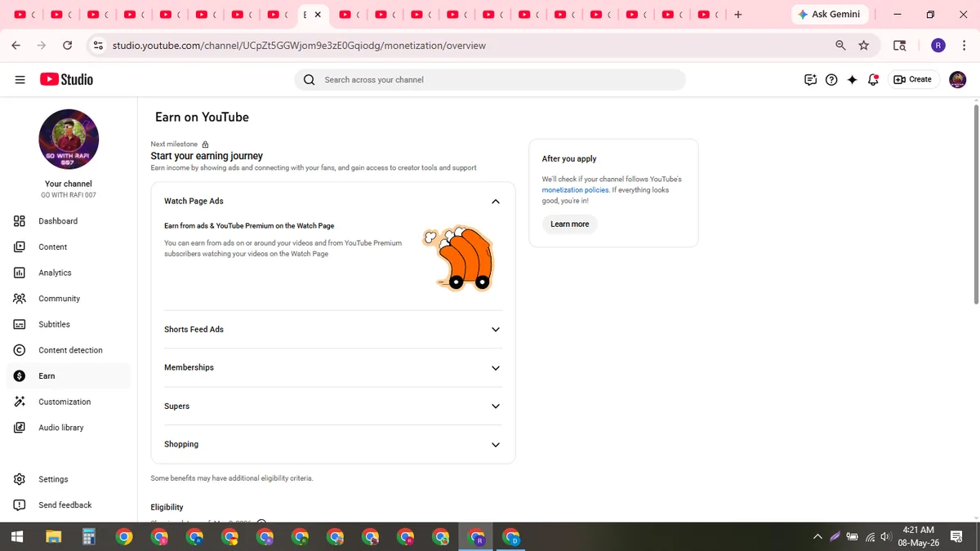Open Audio library from the sidebar
Viewport: 980px width, 551px height.
tap(69, 428)
